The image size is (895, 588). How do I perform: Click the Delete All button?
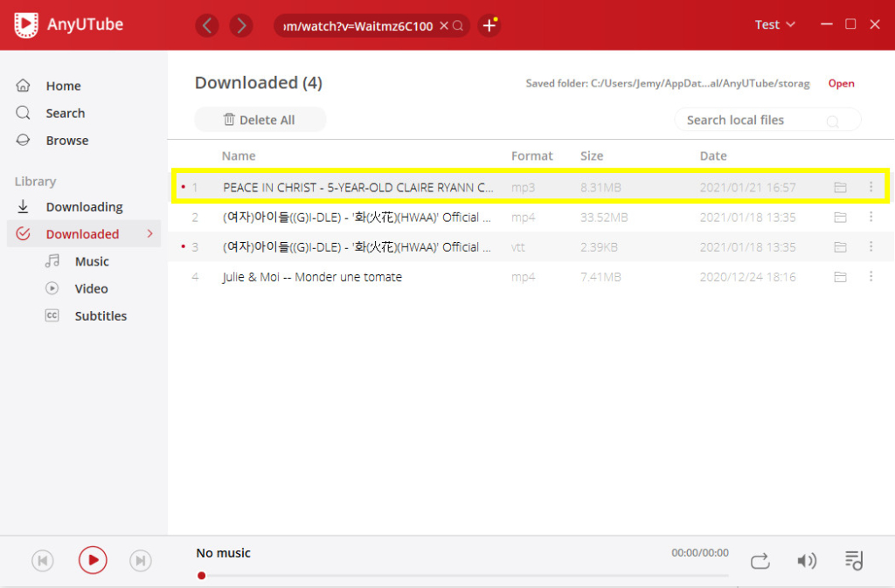coord(260,120)
